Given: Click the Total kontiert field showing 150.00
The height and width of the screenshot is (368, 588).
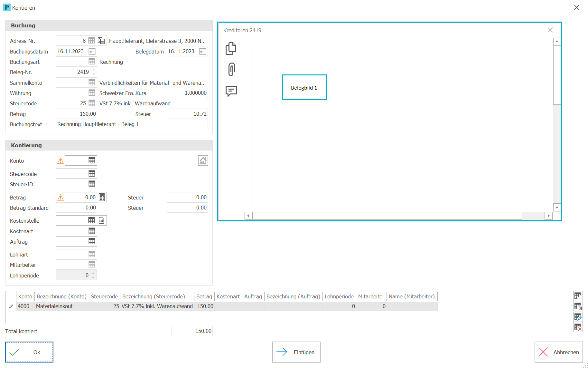Looking at the screenshot, I should [192, 331].
